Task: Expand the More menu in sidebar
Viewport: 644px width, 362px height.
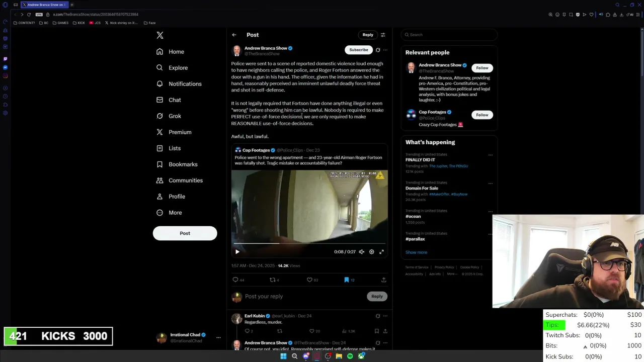Action: tap(169, 213)
